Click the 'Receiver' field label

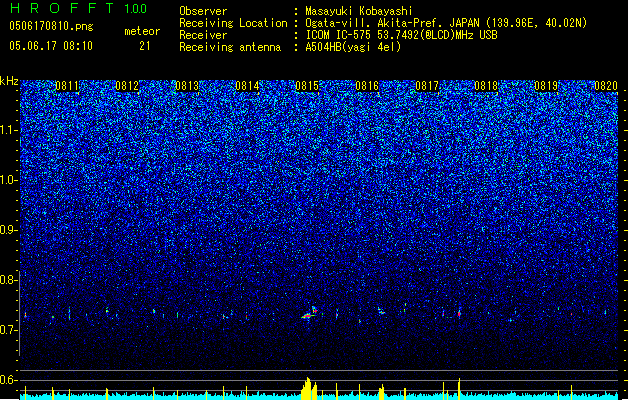[203, 35]
